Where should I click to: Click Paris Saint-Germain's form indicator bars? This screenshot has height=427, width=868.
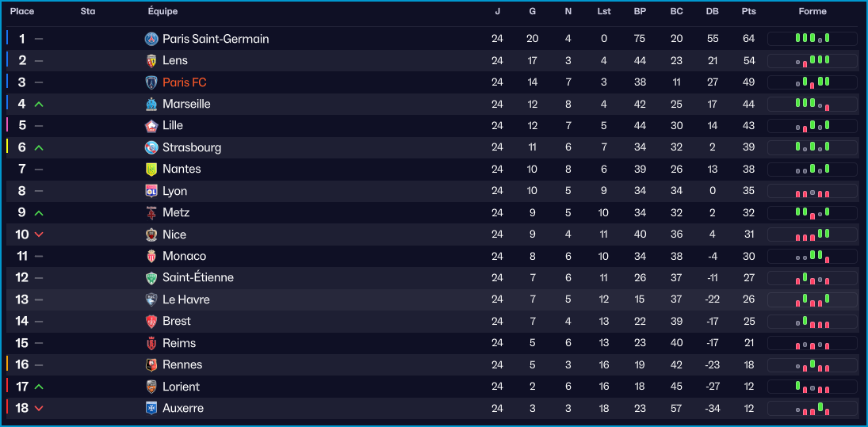point(813,39)
